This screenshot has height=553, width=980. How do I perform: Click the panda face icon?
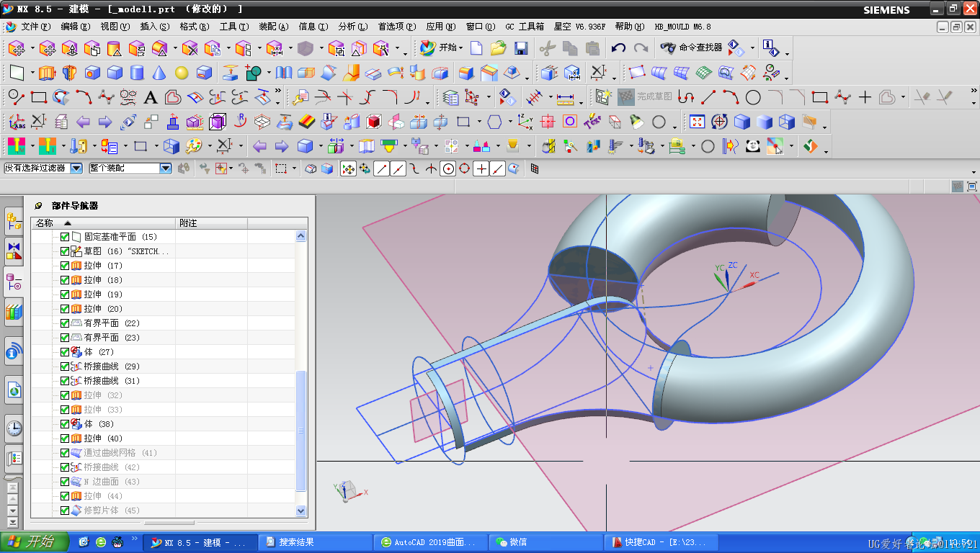(753, 146)
